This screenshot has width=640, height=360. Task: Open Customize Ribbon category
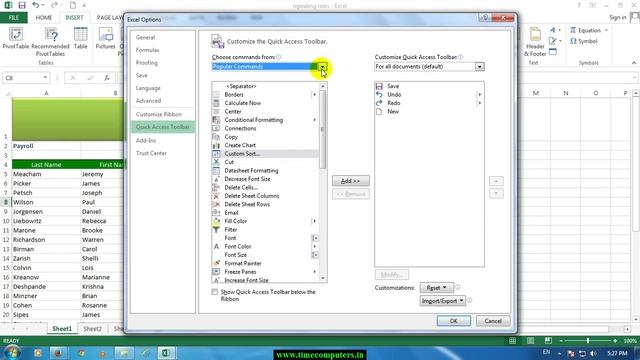pyautogui.click(x=159, y=114)
